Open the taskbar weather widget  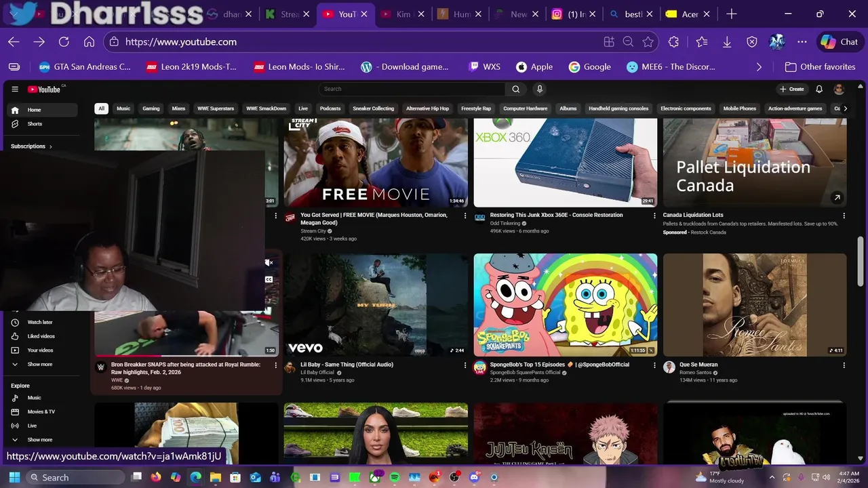pos(719,477)
